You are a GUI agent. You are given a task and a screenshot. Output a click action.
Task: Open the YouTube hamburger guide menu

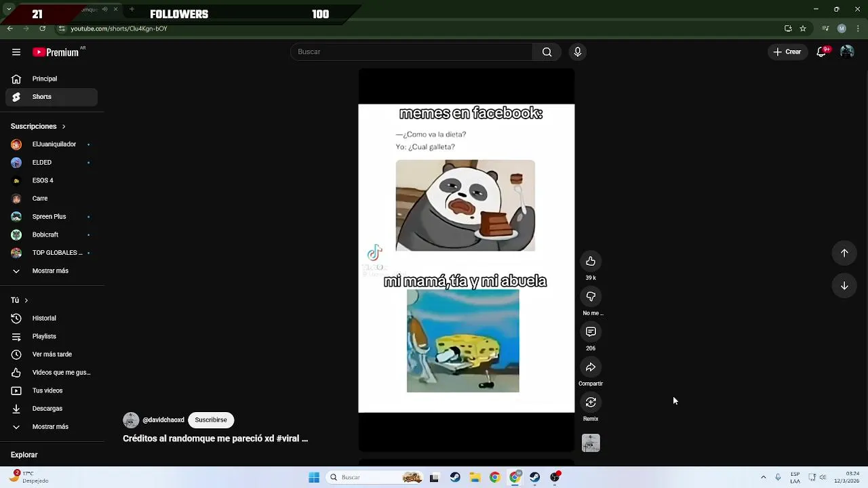coord(16,52)
